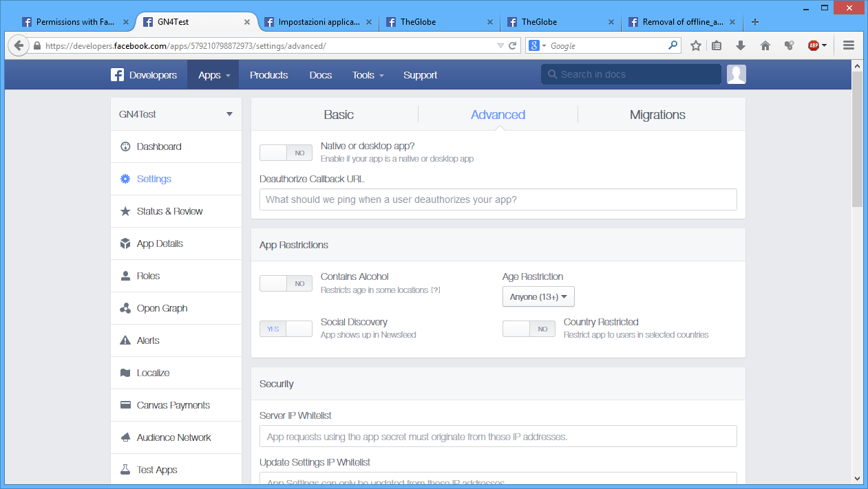Open the Firefox hamburger menu
Viewport: 868px width, 489px height.
(x=849, y=45)
